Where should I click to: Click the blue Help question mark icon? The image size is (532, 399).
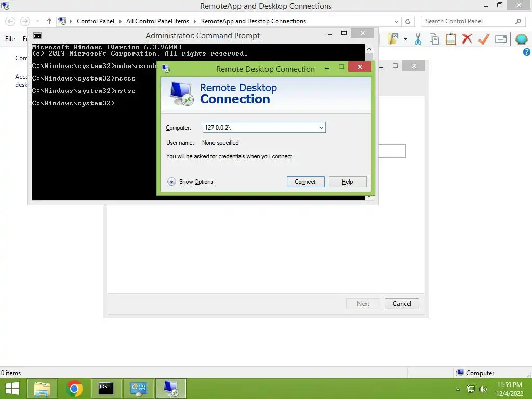point(527,52)
